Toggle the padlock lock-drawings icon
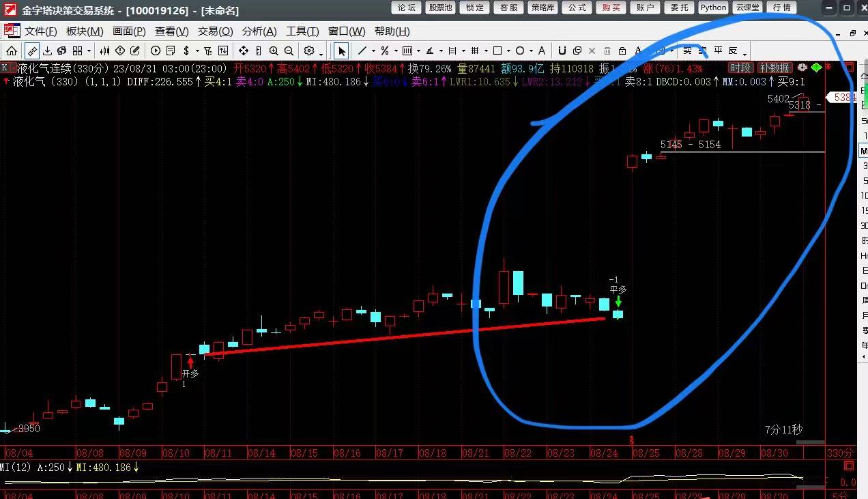Screen dimensions: 868x499 point(622,51)
